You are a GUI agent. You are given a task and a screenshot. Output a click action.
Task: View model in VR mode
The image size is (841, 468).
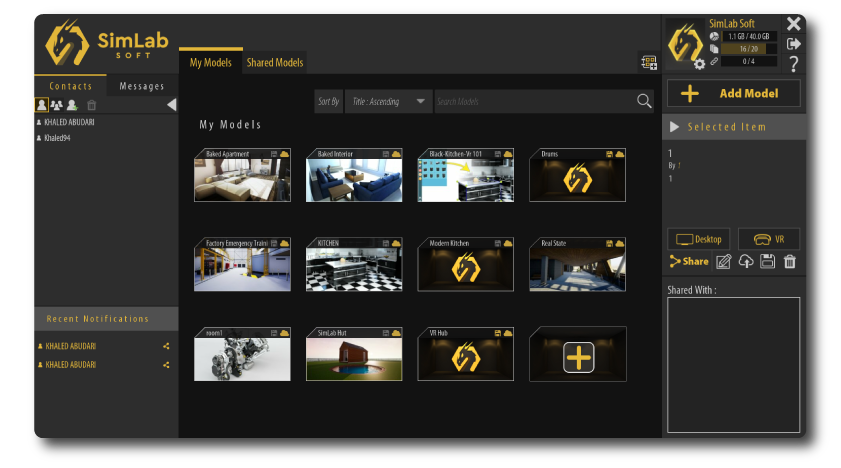(x=769, y=239)
